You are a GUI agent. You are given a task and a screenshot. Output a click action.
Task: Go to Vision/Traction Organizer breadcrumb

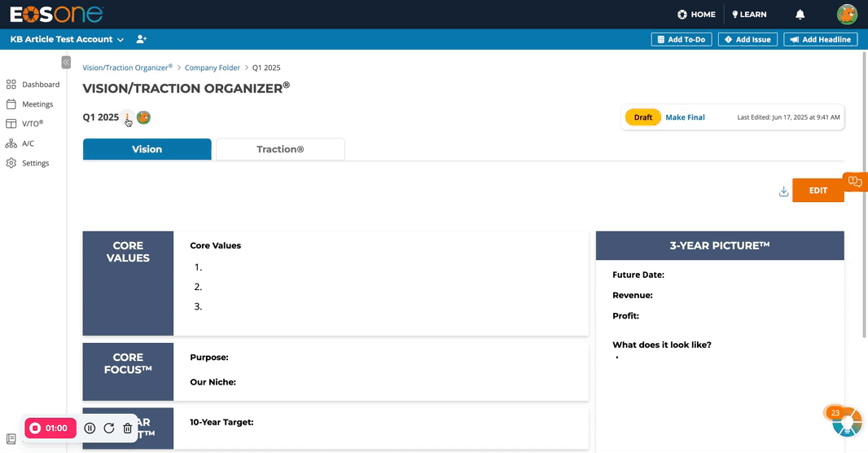tap(127, 68)
